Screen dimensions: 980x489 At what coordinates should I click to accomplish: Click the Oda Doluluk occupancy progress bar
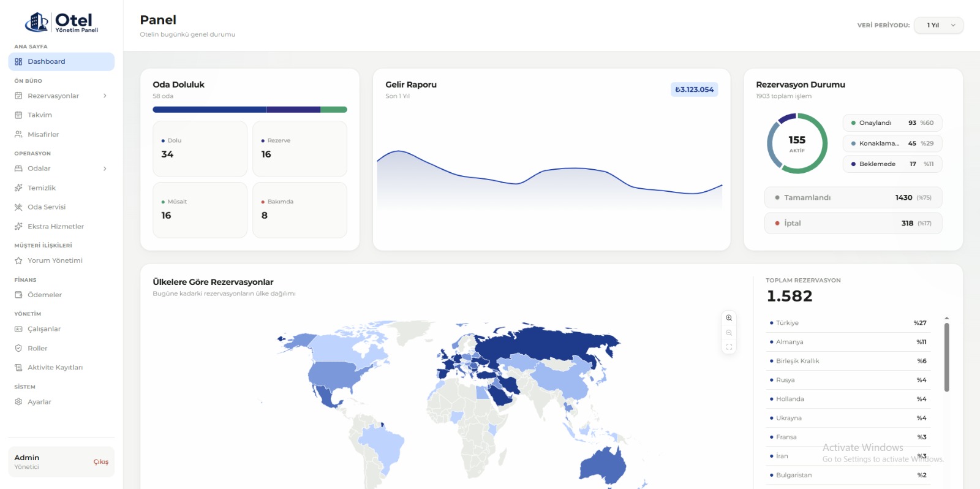tap(250, 110)
